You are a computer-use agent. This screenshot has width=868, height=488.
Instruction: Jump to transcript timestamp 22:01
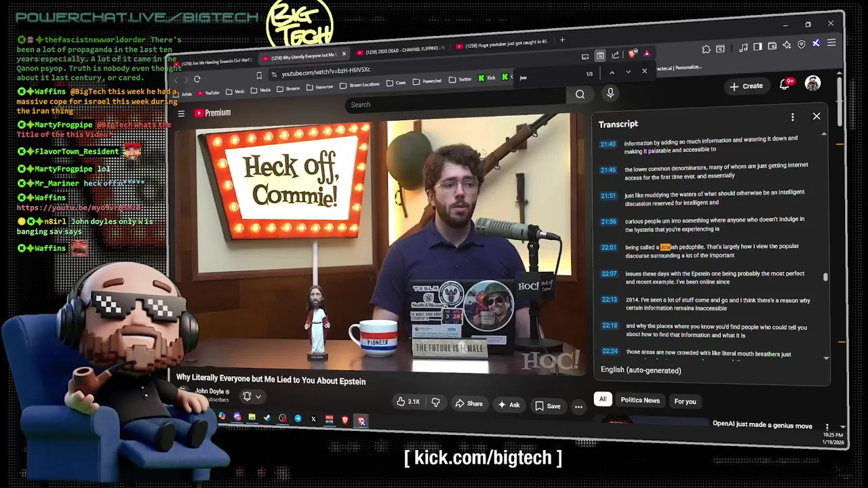click(608, 247)
